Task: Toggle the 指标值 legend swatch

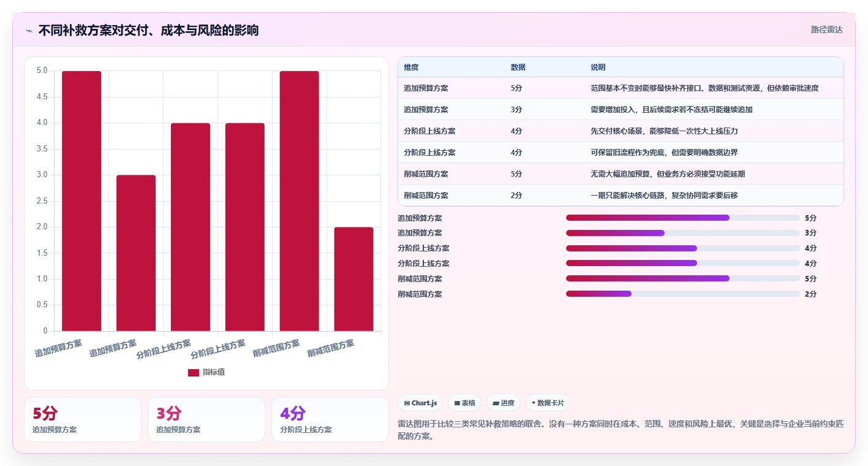Action: point(194,372)
